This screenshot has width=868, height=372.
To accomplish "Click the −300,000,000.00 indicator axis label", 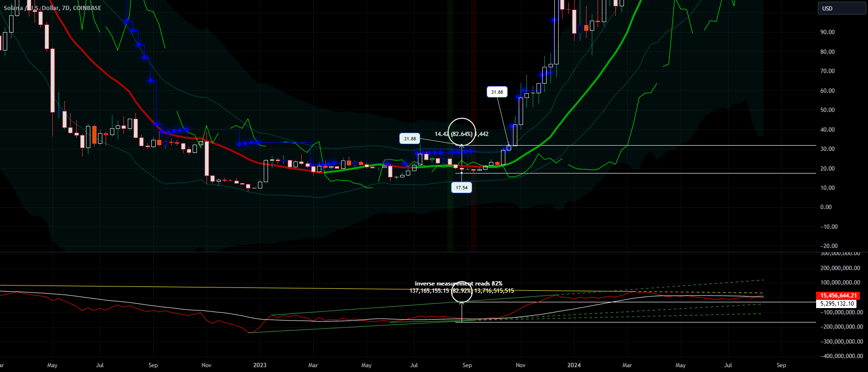I will [841, 342].
